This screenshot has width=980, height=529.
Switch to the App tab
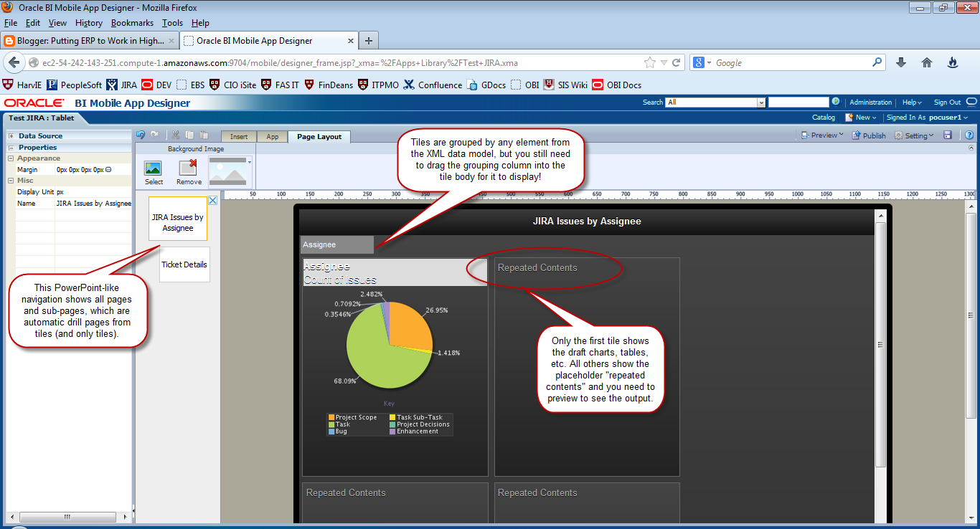273,136
